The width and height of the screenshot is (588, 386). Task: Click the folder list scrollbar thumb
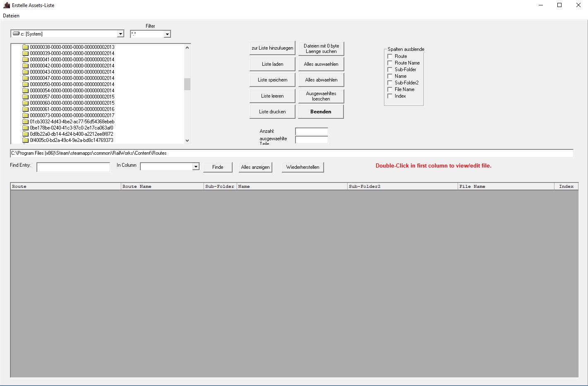tap(187, 84)
